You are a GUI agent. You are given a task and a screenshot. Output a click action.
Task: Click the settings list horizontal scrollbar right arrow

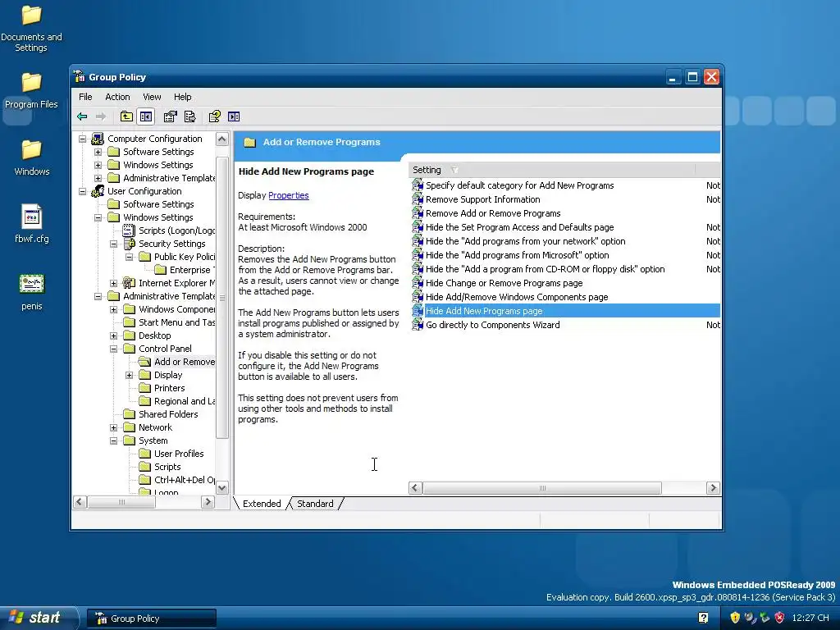[713, 488]
